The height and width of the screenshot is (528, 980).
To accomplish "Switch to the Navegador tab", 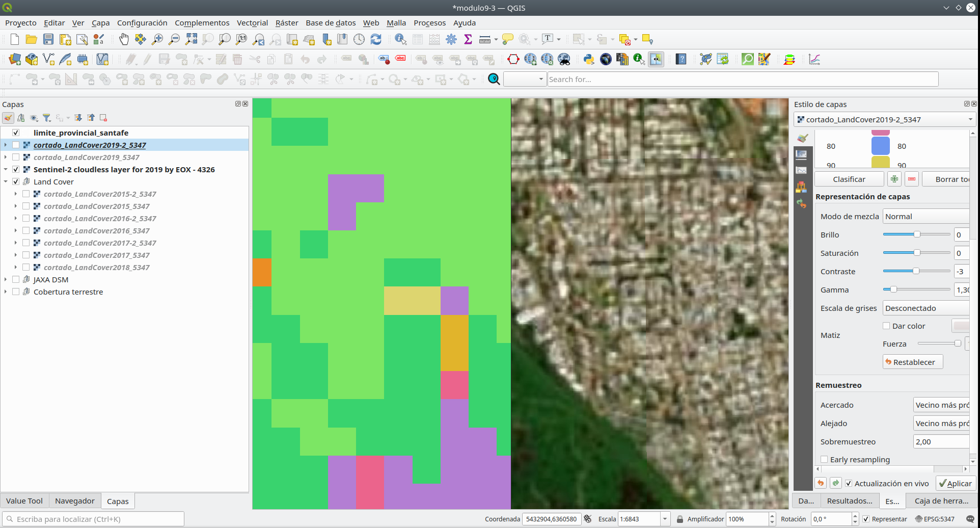I will 75,500.
